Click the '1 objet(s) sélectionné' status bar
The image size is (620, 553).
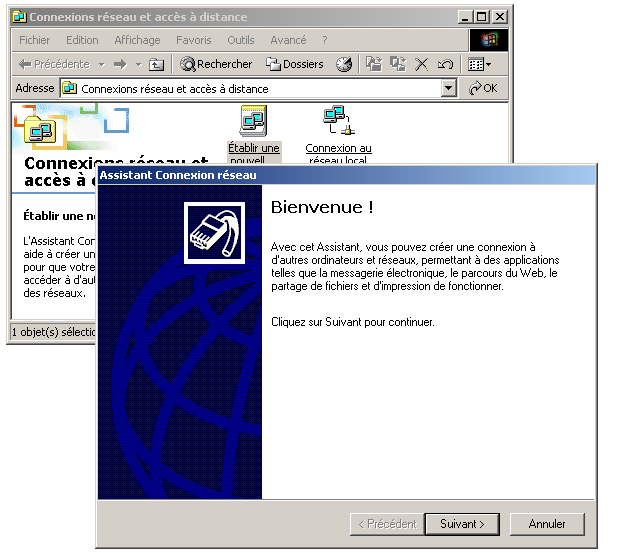coord(53,332)
